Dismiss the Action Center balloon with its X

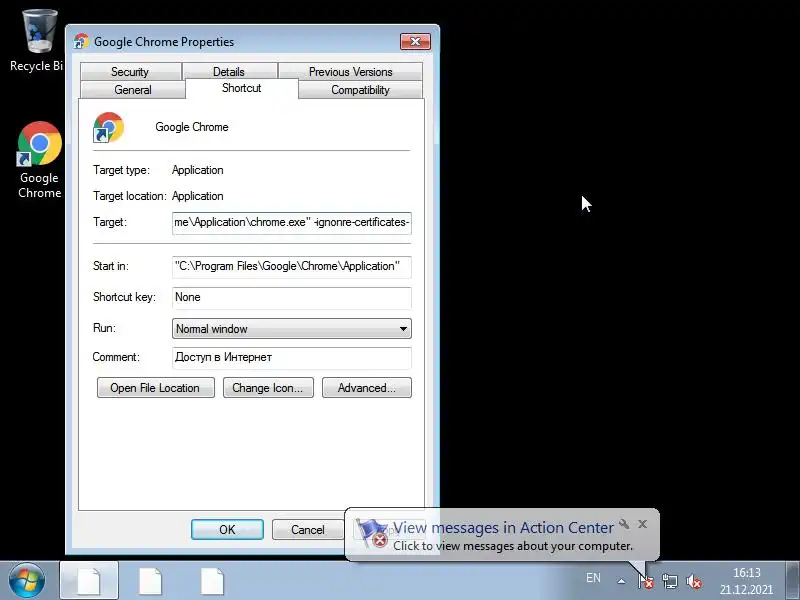pos(642,523)
